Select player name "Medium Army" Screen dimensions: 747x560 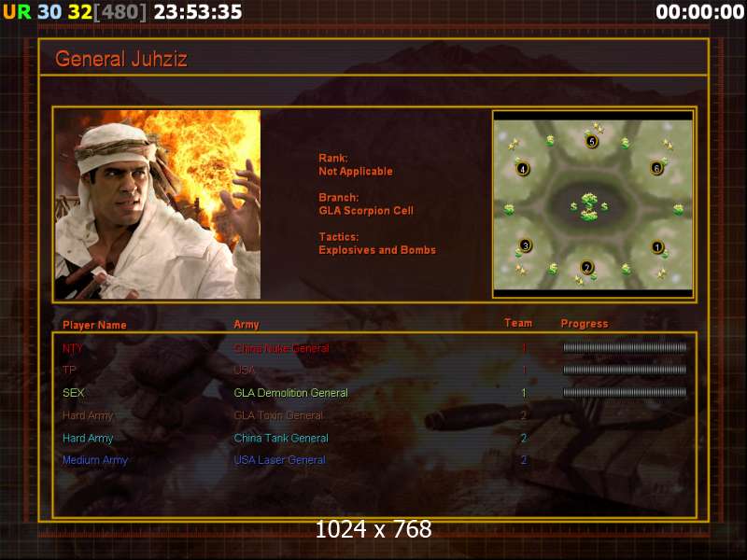coord(95,460)
